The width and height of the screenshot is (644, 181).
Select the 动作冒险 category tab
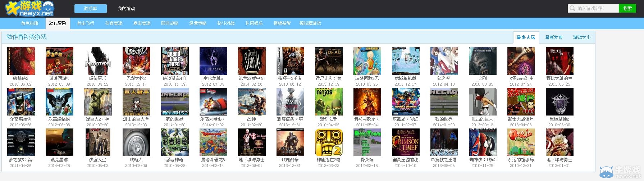tap(58, 23)
